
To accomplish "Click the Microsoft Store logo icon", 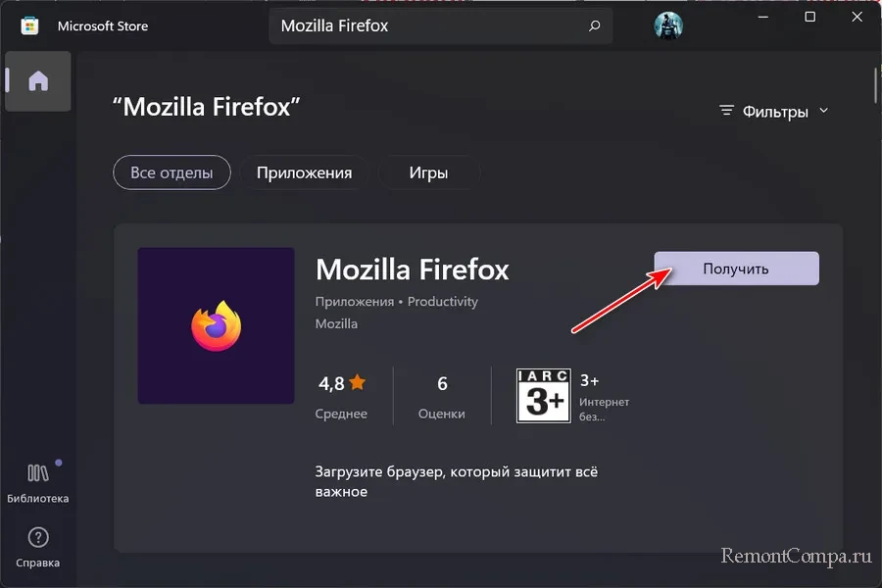I will pos(29,26).
